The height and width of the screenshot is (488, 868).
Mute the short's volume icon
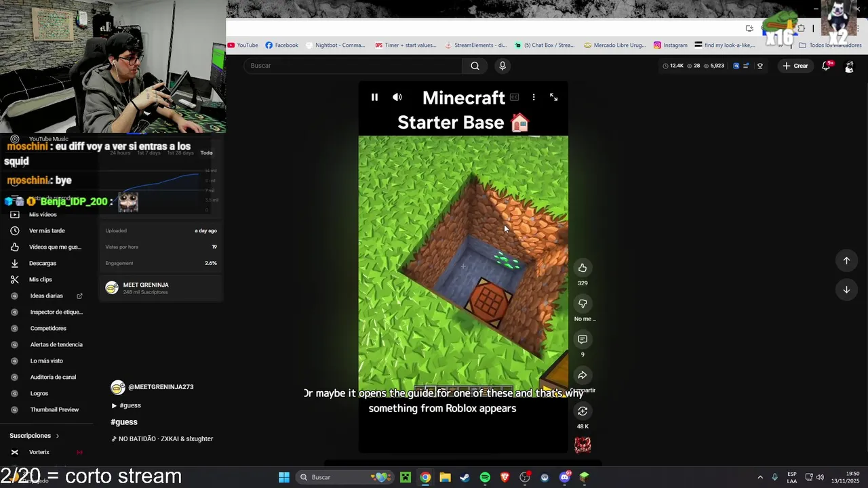click(x=397, y=98)
